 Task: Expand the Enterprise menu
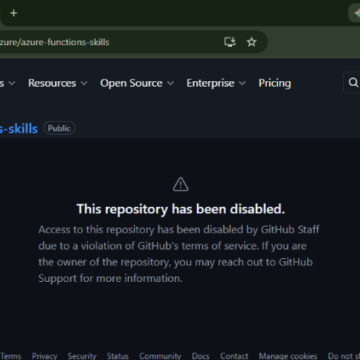(216, 83)
